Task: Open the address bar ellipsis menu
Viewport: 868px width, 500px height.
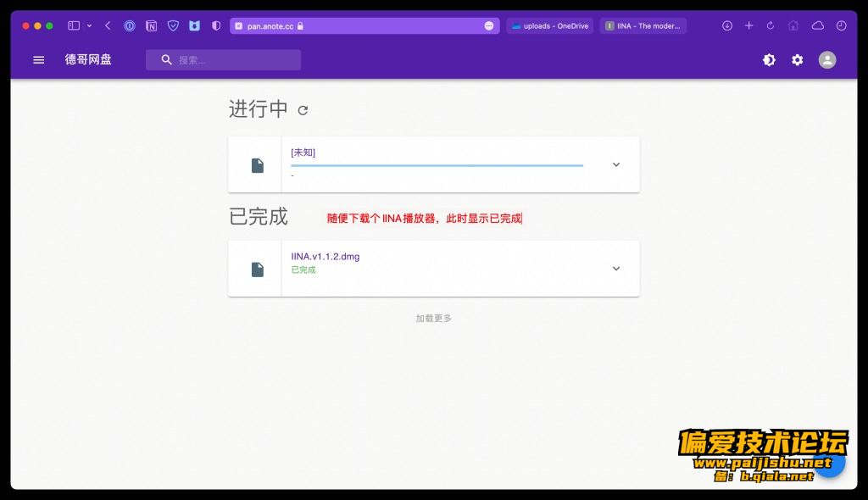Action: coord(489,25)
